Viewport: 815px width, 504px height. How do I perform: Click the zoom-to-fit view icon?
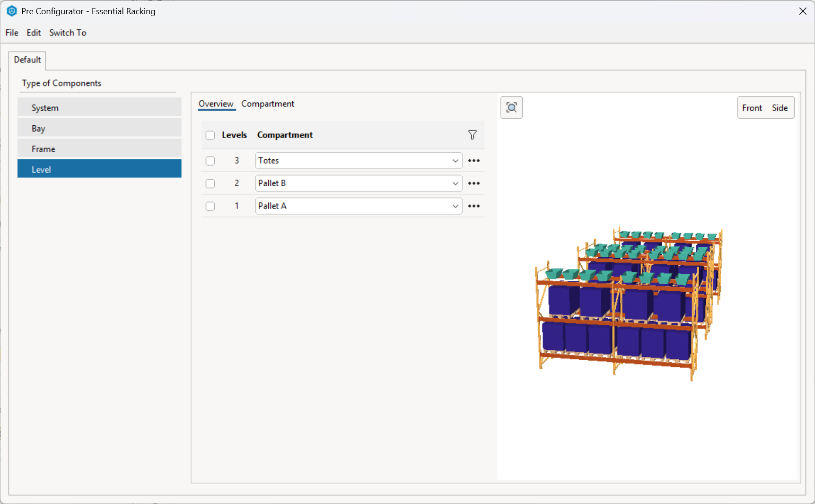(511, 107)
